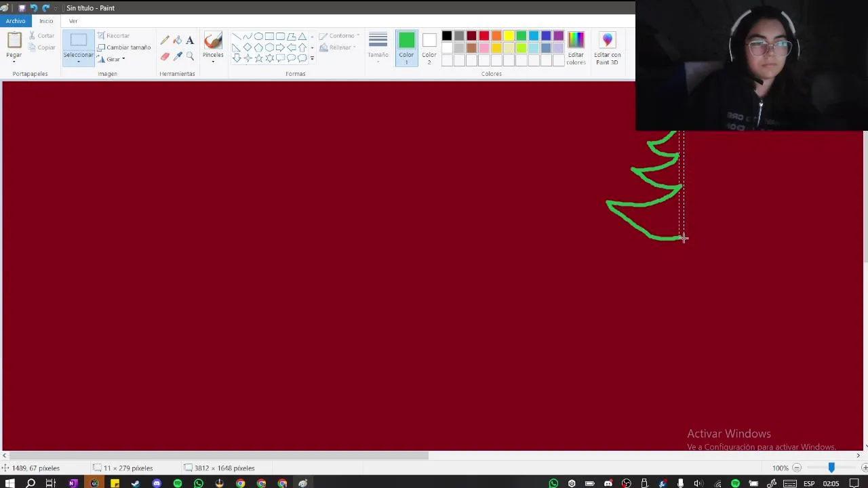Select the Fill with color bucket tool
The width and height of the screenshot is (868, 488).
pos(178,41)
